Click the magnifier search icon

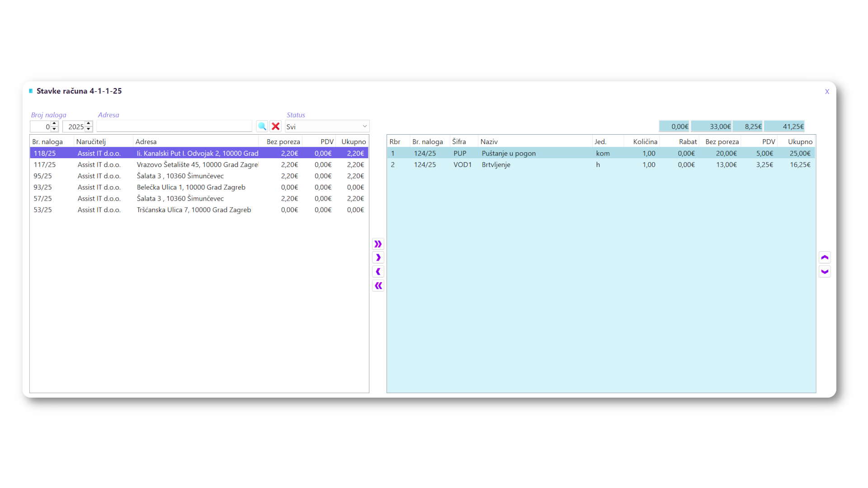[x=262, y=127]
